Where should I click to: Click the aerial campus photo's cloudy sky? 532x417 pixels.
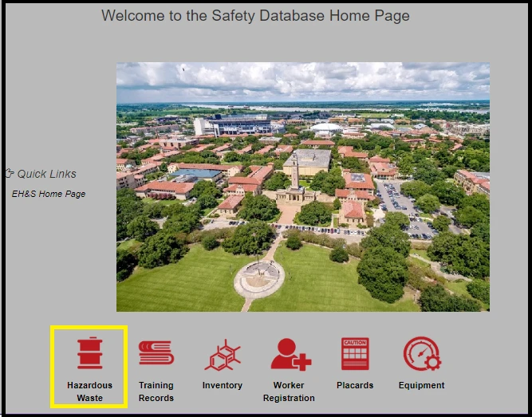pyautogui.click(x=303, y=80)
